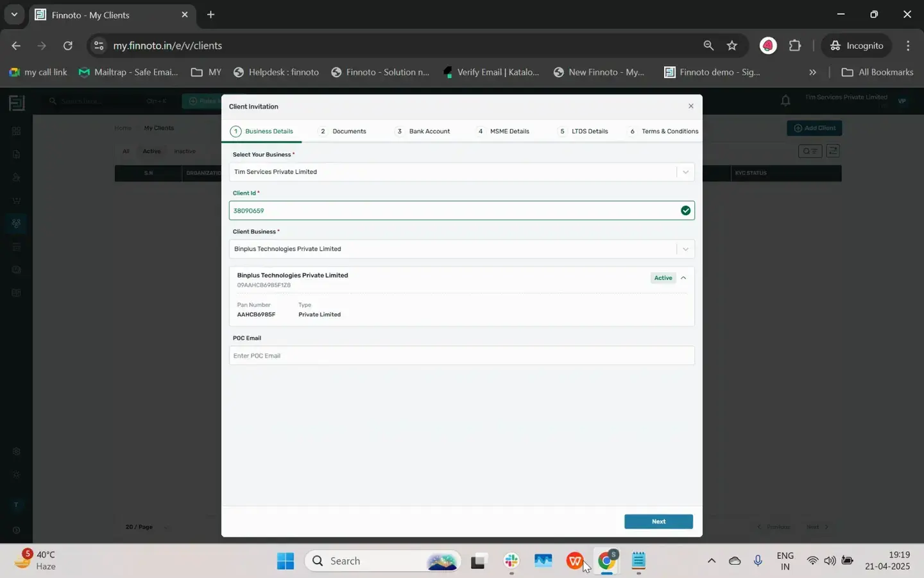Select Terms & Conditions step
Image resolution: width=924 pixels, height=578 pixels.
(664, 131)
